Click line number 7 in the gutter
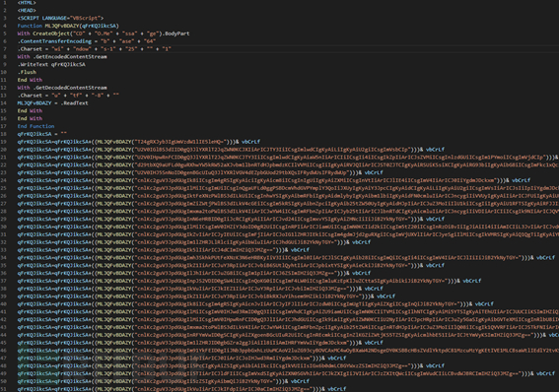This screenshot has width=559, height=392. (5, 49)
